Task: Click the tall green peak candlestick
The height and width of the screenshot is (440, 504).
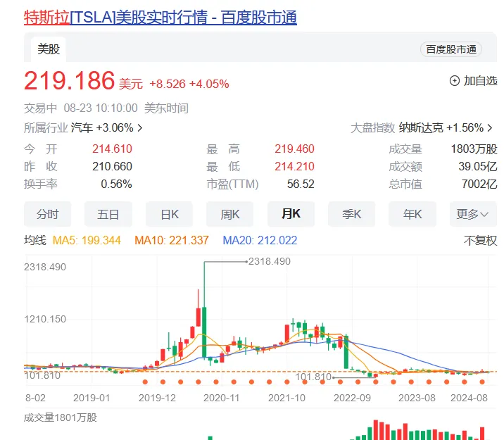Action: tap(204, 333)
